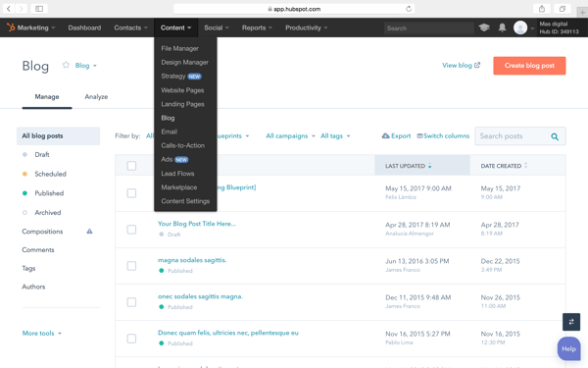
Task: Select Design Manager from the Content menu
Action: coord(185,63)
